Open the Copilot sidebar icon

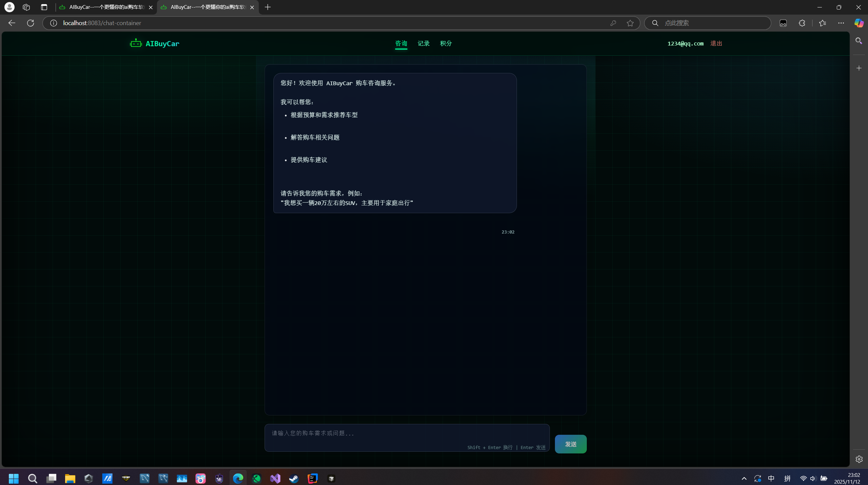(859, 23)
